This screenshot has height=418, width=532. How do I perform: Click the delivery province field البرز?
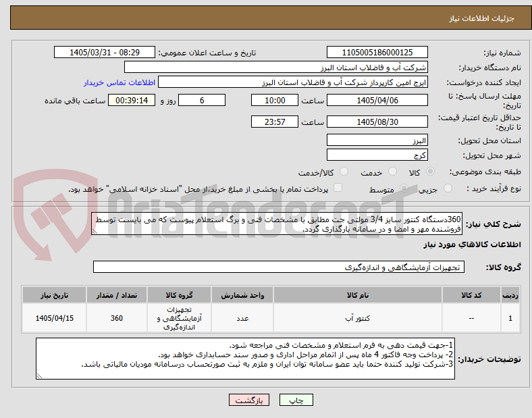[x=377, y=140]
